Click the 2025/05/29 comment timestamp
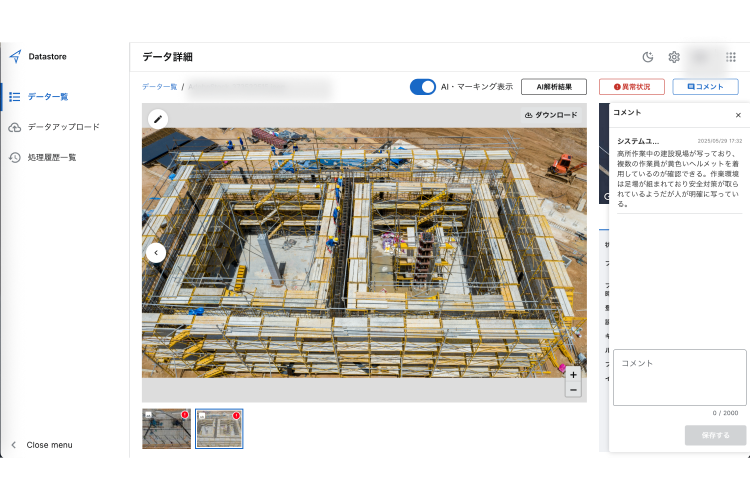This screenshot has width=750, height=500. click(720, 141)
